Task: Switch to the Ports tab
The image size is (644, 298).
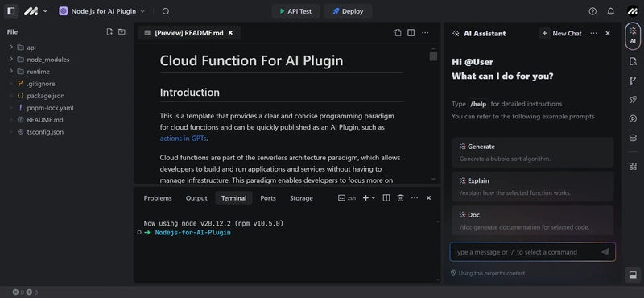Action: tap(268, 197)
